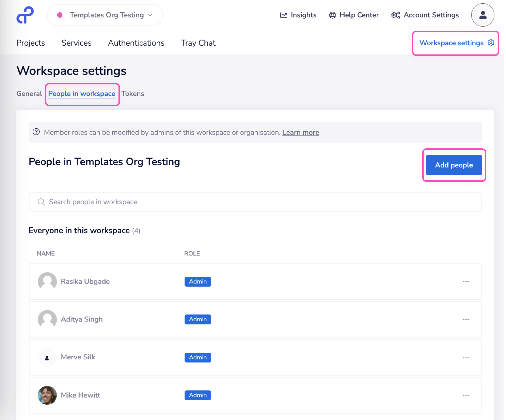Click the Insights chart icon
This screenshot has width=506, height=420.
284,15
